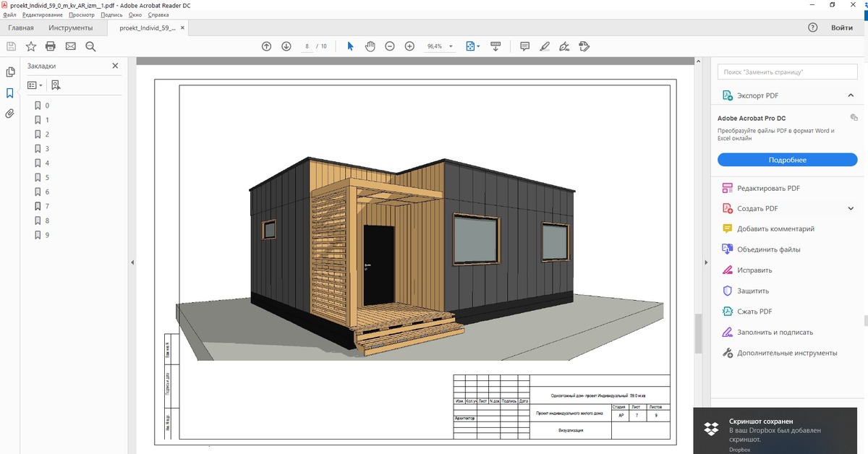Open the Исправить tool
The height and width of the screenshot is (454, 868).
tap(747, 270)
